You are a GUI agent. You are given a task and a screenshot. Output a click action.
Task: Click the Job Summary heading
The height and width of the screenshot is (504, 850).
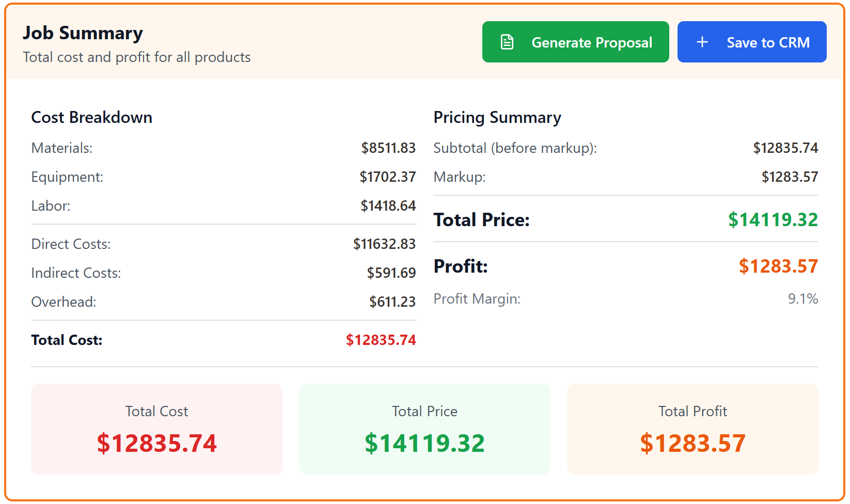83,33
